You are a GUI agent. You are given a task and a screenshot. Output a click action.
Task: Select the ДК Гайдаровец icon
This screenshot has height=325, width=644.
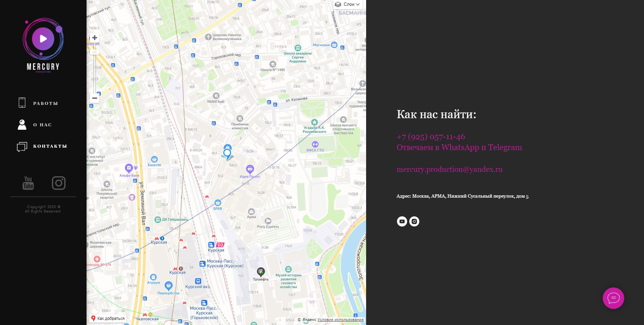pyautogui.click(x=158, y=220)
